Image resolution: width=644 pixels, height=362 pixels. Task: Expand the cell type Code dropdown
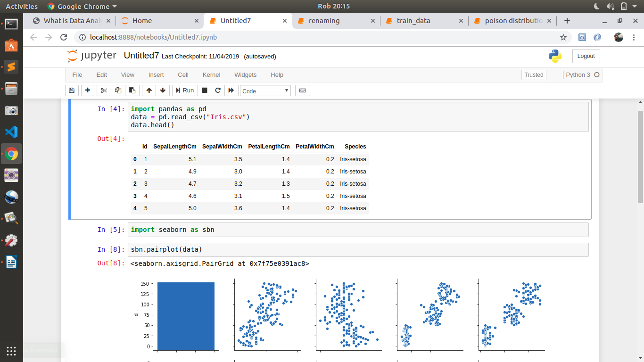pyautogui.click(x=265, y=91)
